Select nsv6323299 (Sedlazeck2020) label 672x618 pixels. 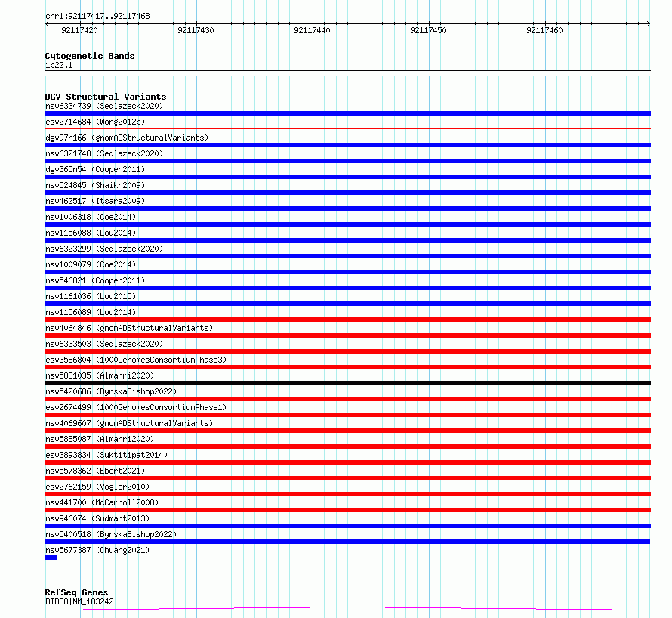[104, 249]
